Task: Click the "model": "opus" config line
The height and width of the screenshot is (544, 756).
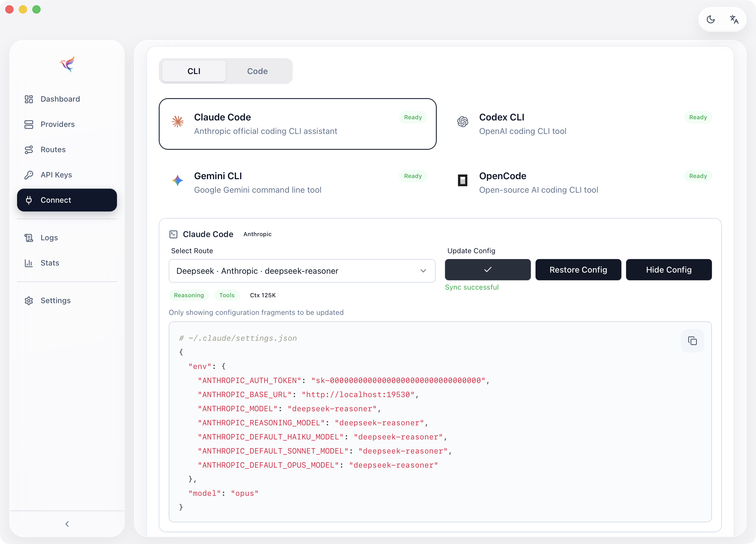Action: pos(223,493)
